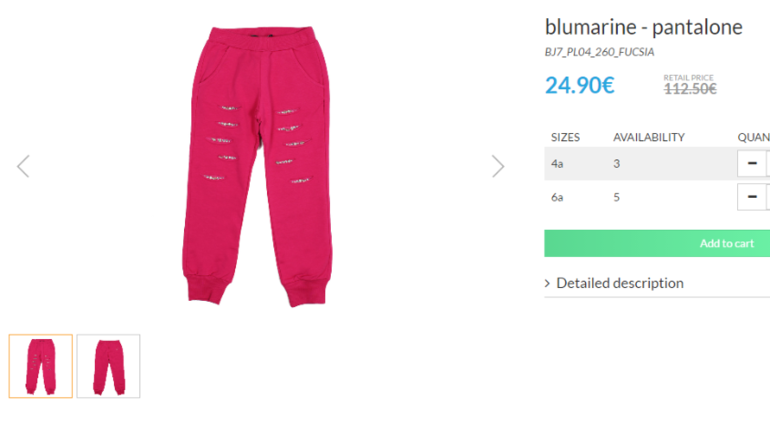Screen dimensions: 770x422
Task: Click the crossed-out 112.50€ retail price
Action: coord(690,89)
